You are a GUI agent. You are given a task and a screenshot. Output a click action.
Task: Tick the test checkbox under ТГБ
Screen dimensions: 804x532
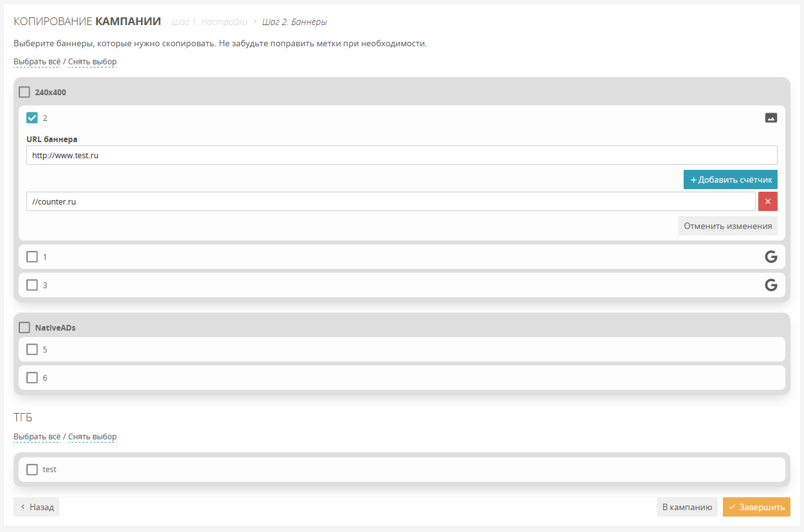point(32,470)
